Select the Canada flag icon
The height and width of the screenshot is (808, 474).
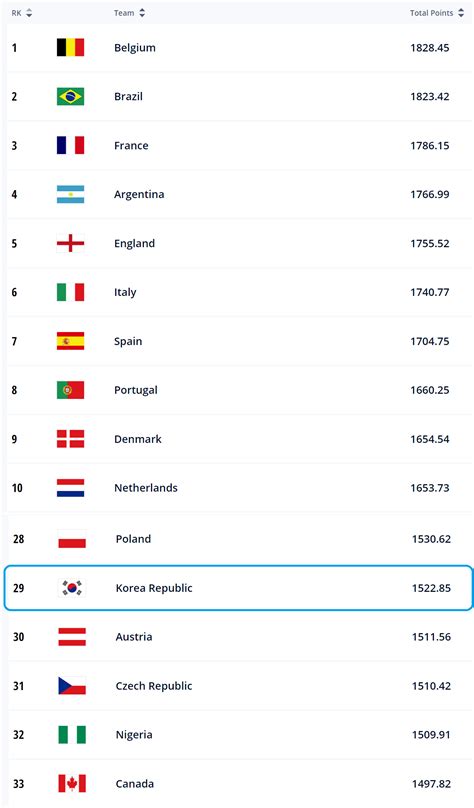pos(72,784)
